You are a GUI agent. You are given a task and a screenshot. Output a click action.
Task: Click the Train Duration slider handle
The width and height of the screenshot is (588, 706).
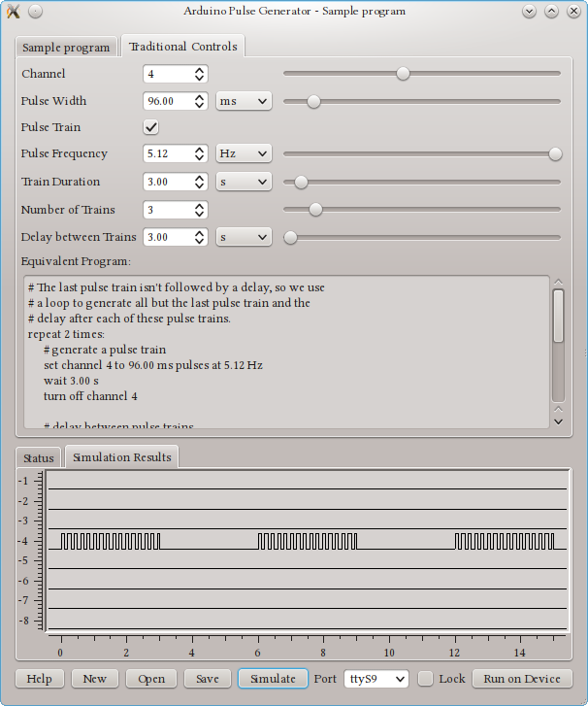pyautogui.click(x=301, y=183)
